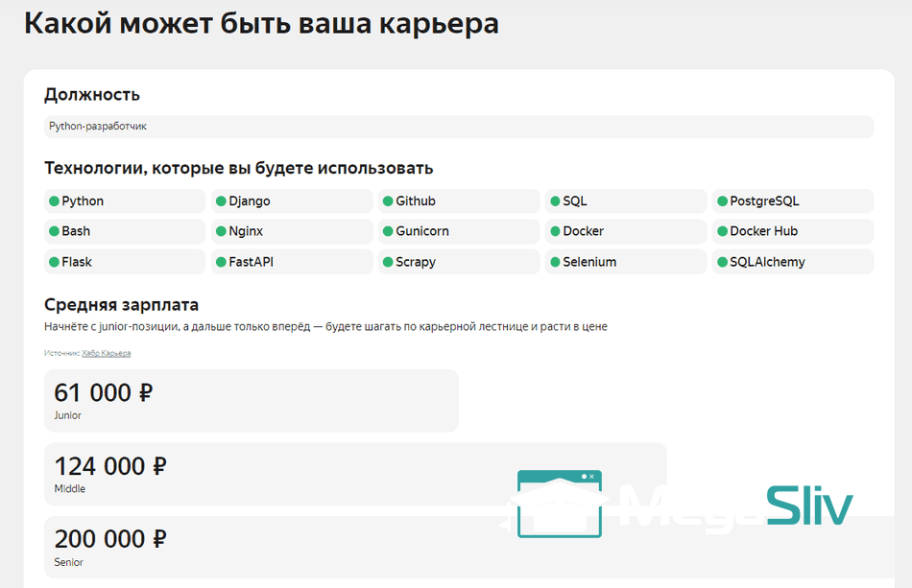
Task: Click the Gunicorn technology tag
Action: [458, 231]
